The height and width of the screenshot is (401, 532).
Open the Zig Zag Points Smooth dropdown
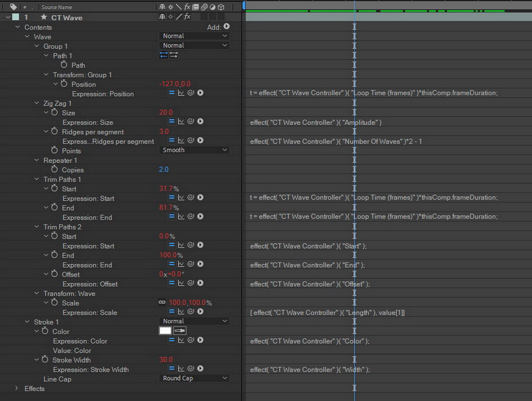pos(194,150)
